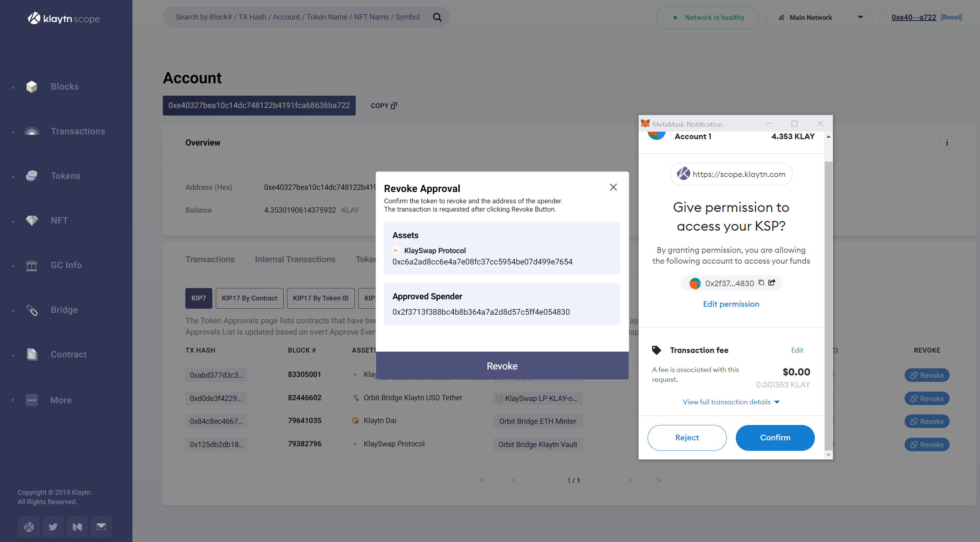Revoke approval in row 0x125db2db18
This screenshot has height=542, width=980.
[927, 444]
